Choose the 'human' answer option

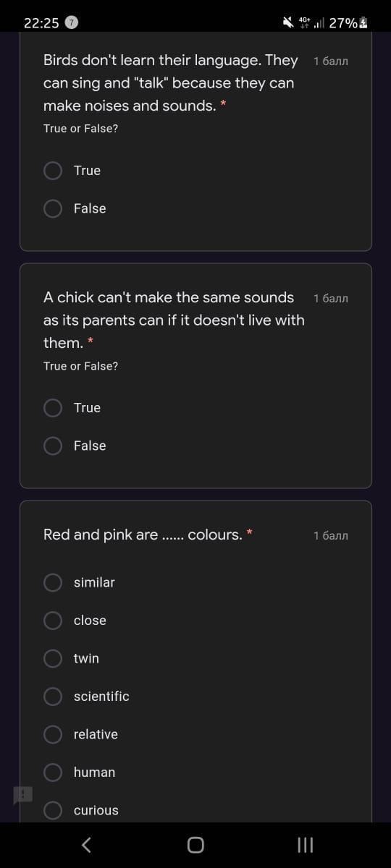(79, 773)
